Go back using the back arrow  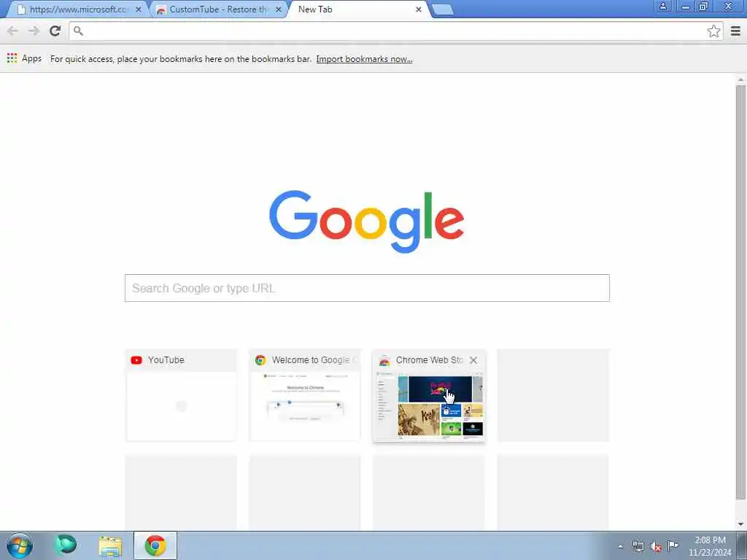(13, 31)
